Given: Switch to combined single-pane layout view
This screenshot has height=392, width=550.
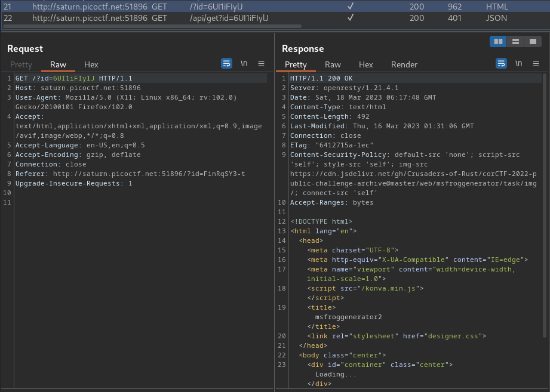Looking at the screenshot, I should tap(533, 42).
